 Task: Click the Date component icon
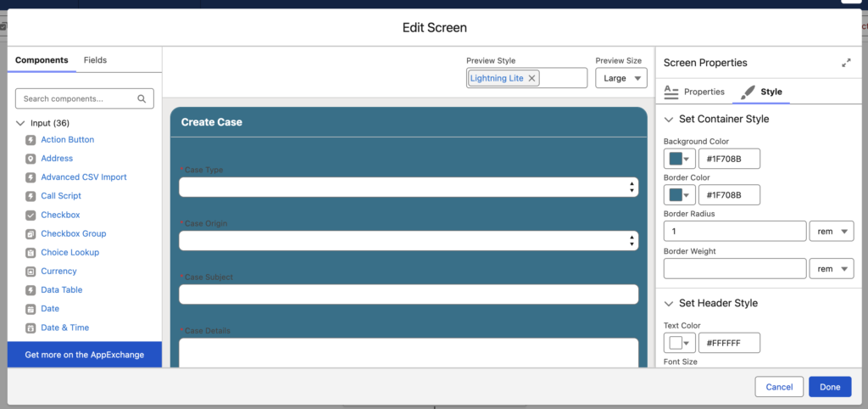point(31,309)
